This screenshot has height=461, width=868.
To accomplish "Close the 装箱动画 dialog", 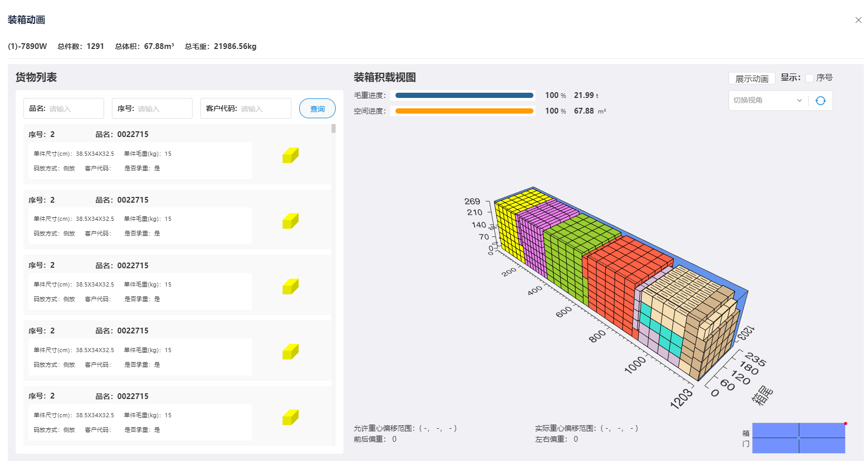I will pyautogui.click(x=858, y=20).
